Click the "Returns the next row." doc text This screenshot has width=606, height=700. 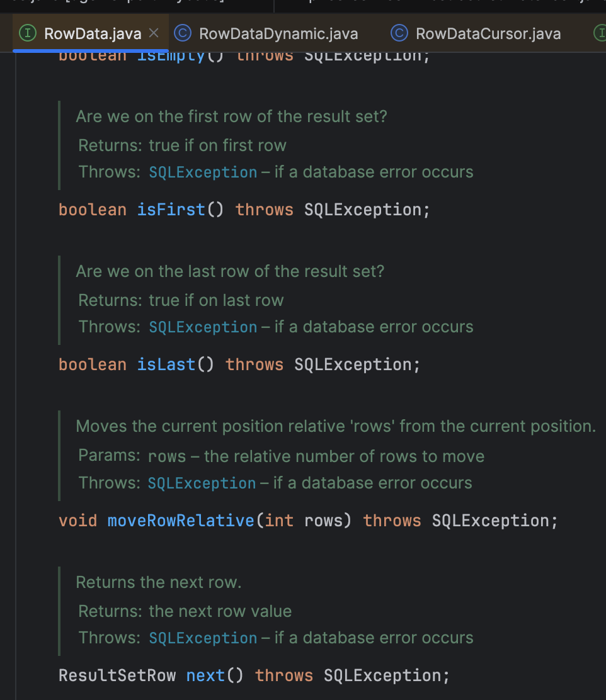tap(158, 582)
